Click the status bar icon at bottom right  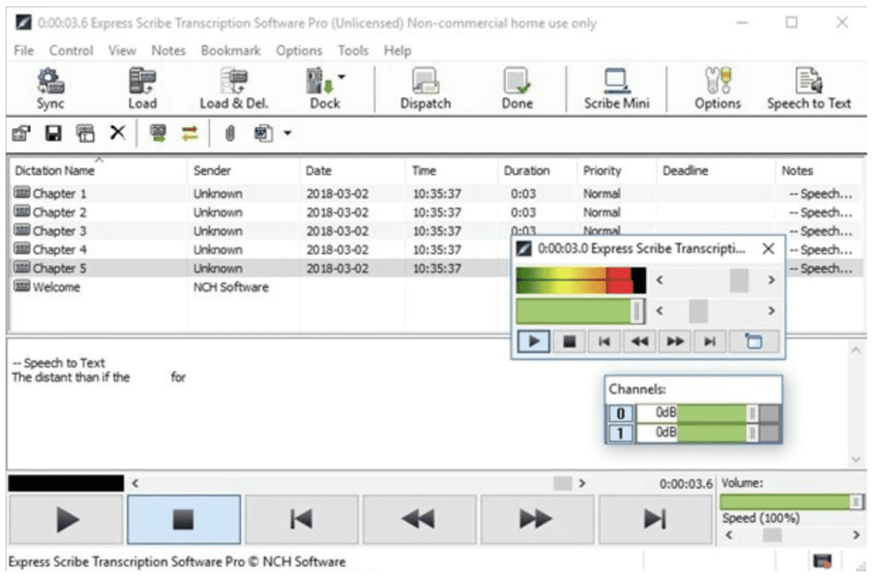tap(822, 562)
